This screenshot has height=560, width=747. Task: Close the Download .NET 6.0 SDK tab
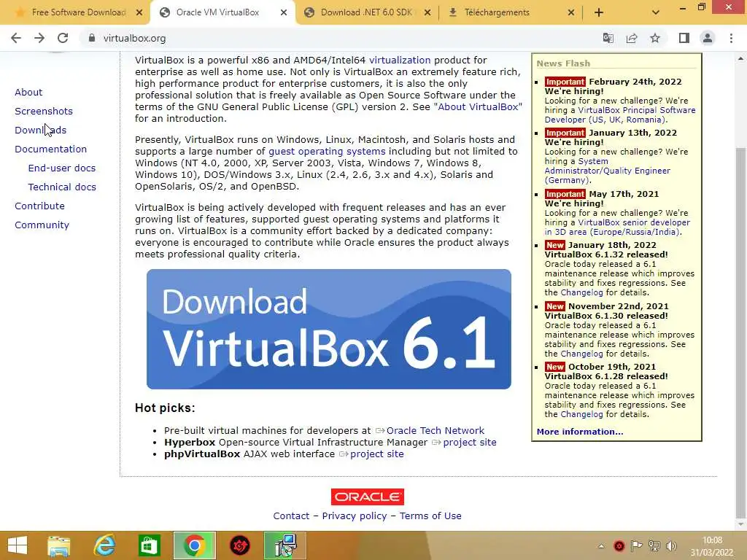427,12
